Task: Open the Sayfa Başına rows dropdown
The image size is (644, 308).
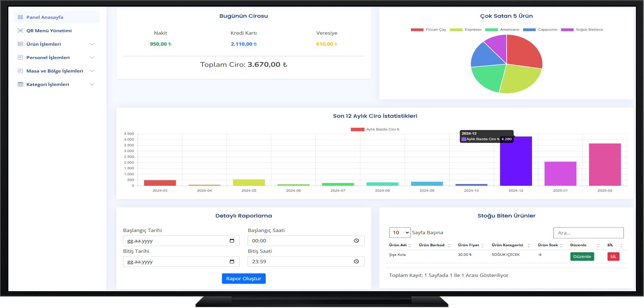Action: coord(400,233)
